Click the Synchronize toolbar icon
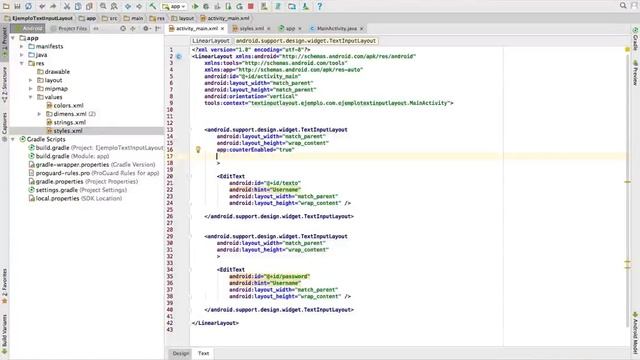This screenshot has width=640, height=360. click(x=29, y=6)
